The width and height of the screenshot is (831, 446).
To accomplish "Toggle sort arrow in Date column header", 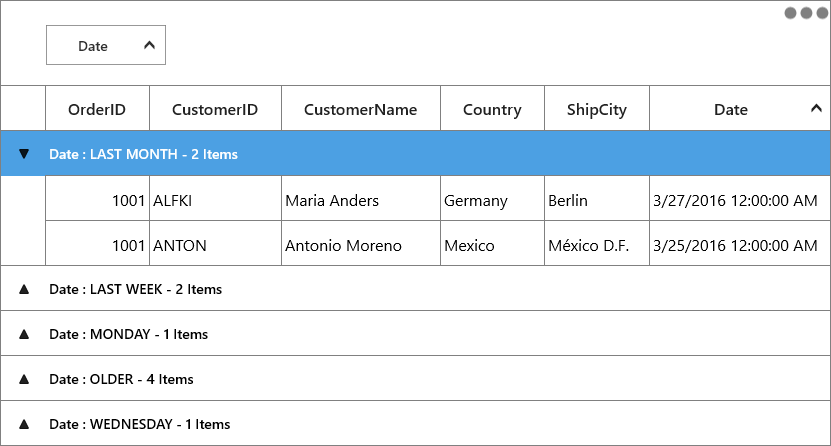I will [816, 109].
